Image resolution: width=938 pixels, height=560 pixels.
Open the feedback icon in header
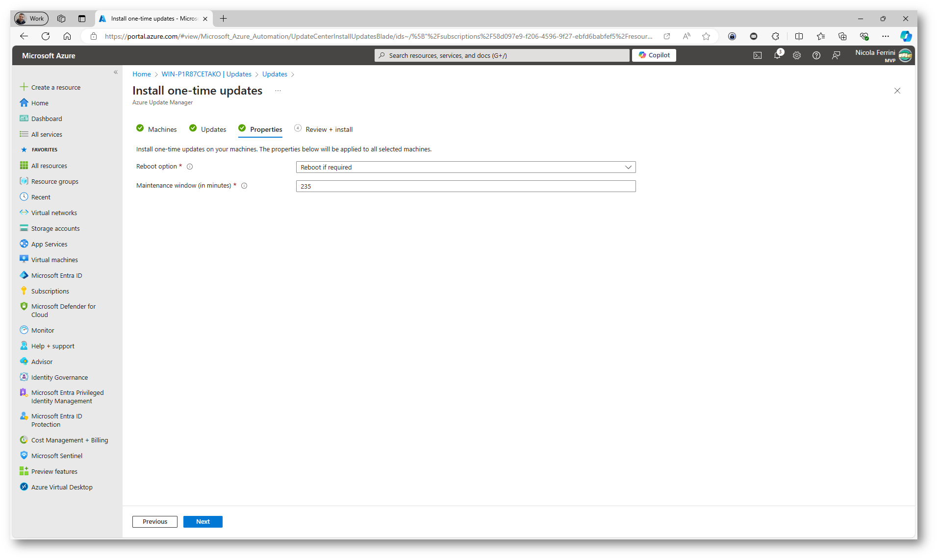pos(836,55)
